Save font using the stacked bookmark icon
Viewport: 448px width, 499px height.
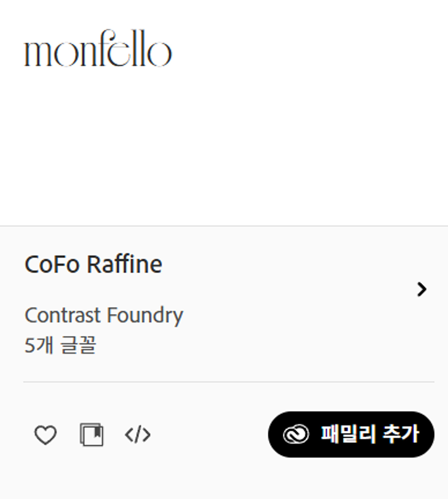91,435
